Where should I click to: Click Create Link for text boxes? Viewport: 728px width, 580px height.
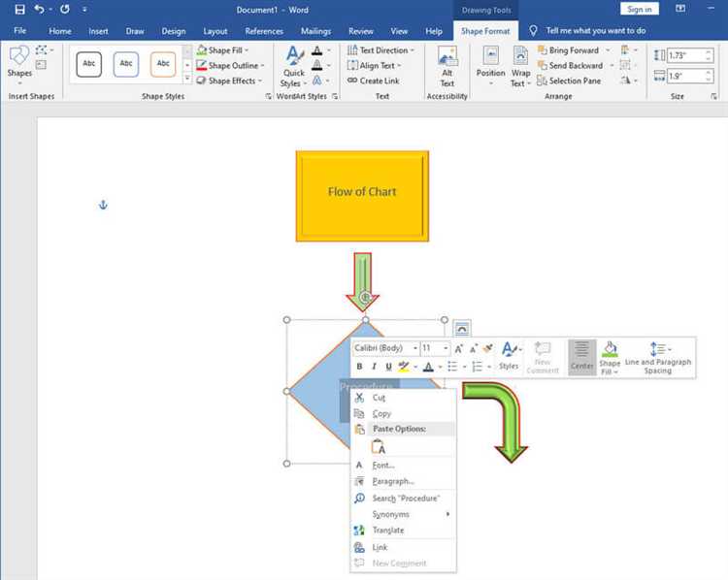click(374, 81)
